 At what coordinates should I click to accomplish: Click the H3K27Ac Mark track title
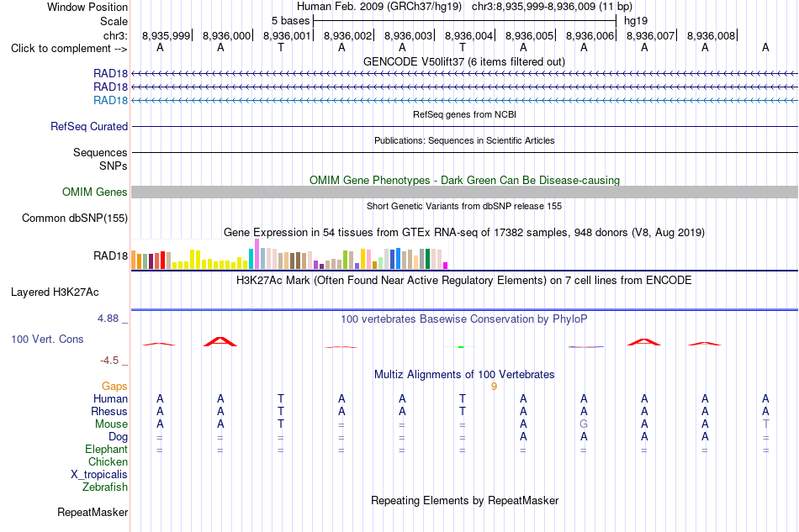tap(464, 281)
